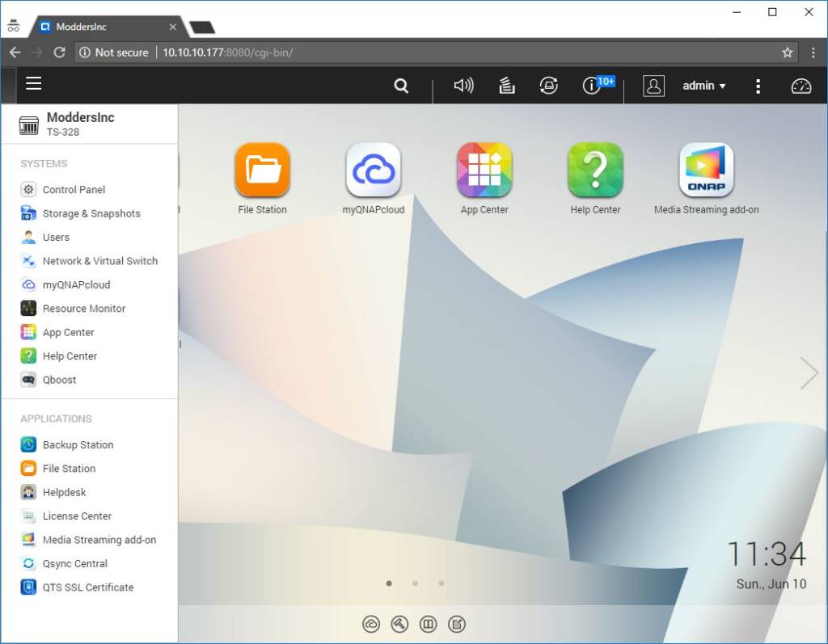Click the user profile avatar icon
This screenshot has width=828, height=644.
click(x=653, y=86)
